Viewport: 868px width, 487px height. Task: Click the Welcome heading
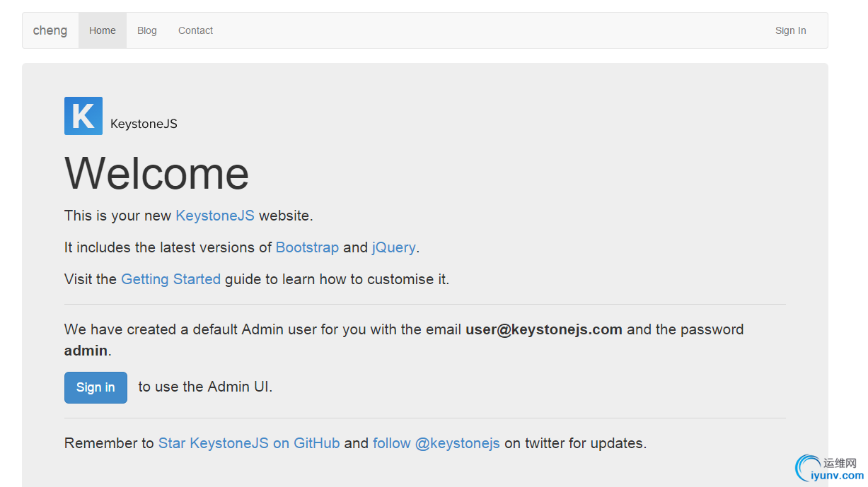pos(157,173)
